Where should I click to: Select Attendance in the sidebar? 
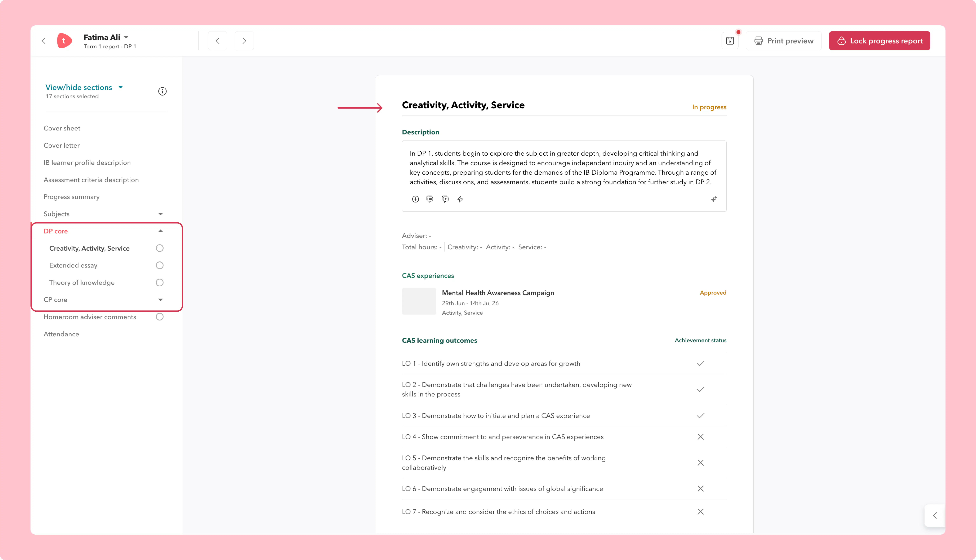(x=61, y=334)
